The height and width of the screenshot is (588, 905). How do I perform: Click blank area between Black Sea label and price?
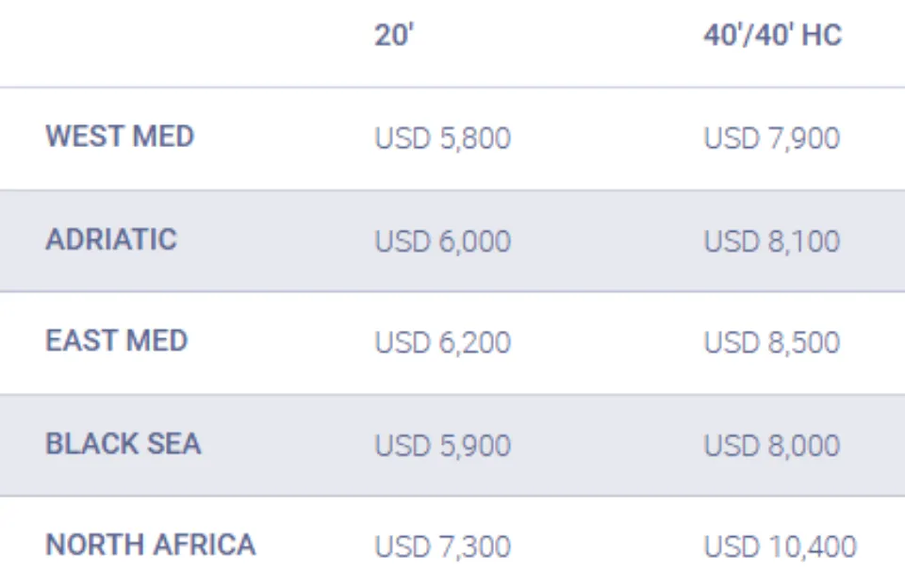288,445
